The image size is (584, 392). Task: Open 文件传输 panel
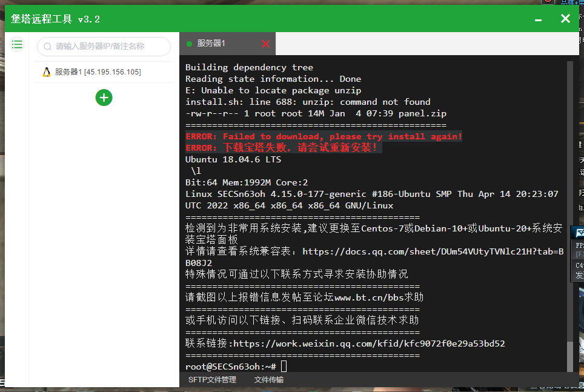pos(268,380)
